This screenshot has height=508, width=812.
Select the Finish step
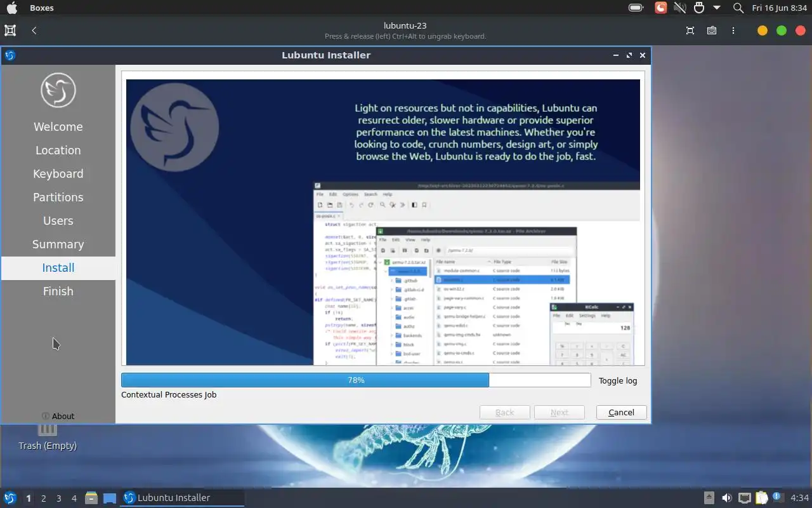point(58,291)
